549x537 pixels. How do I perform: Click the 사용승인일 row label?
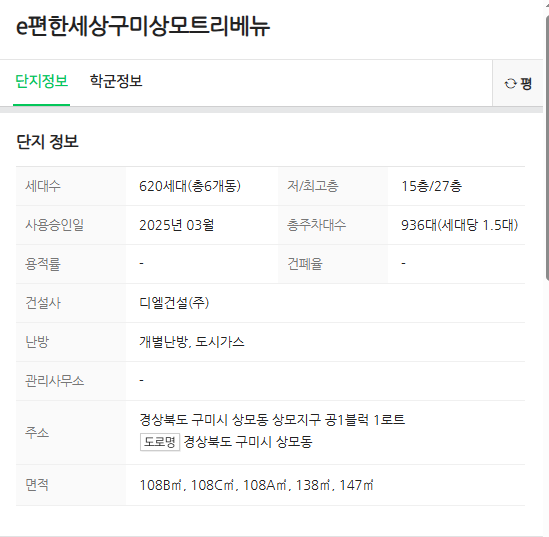click(x=54, y=225)
